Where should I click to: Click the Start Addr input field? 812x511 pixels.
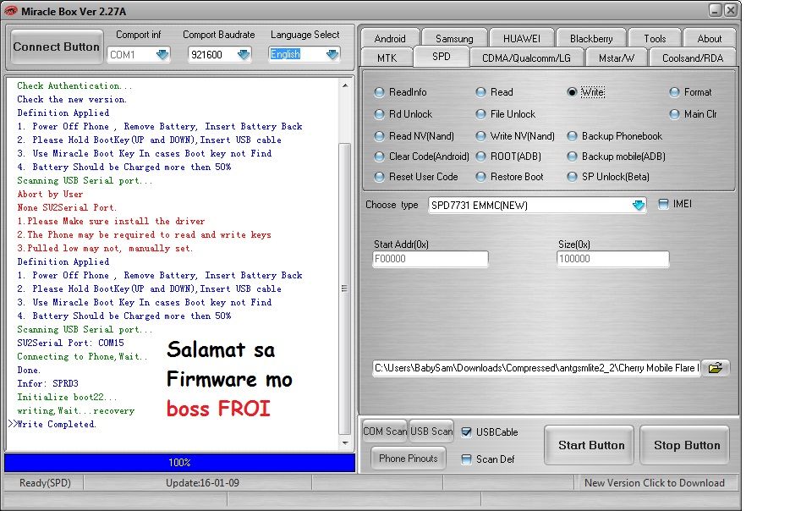(x=431, y=260)
